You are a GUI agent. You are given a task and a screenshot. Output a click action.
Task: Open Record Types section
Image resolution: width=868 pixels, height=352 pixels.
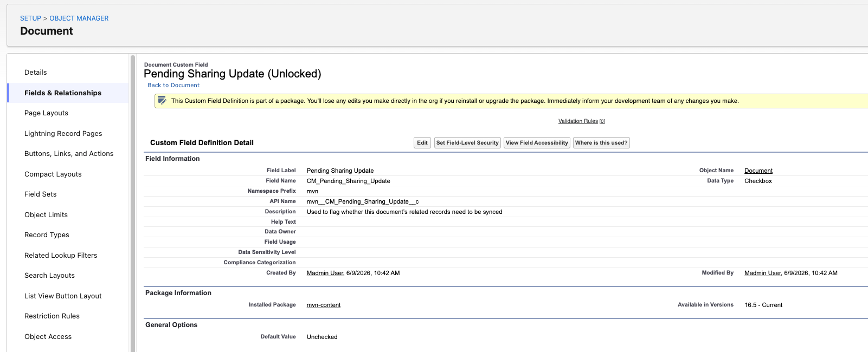point(47,235)
